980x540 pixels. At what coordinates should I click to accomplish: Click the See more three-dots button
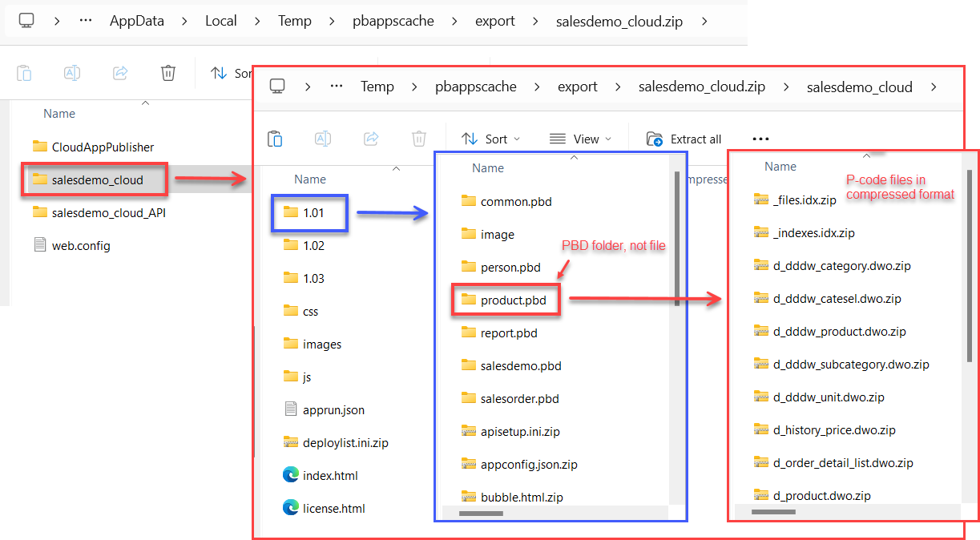pyautogui.click(x=760, y=139)
